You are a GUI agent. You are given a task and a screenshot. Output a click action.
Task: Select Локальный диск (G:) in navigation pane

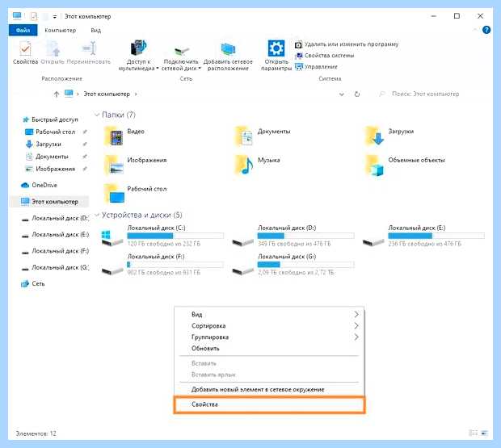click(55, 267)
